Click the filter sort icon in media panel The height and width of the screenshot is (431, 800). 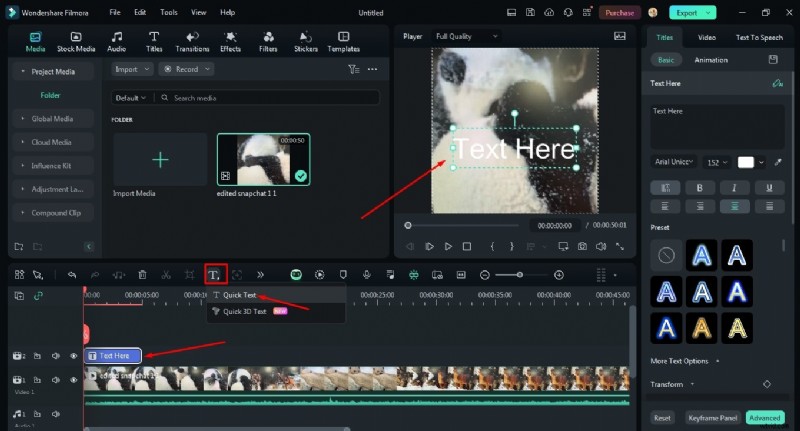(x=354, y=69)
